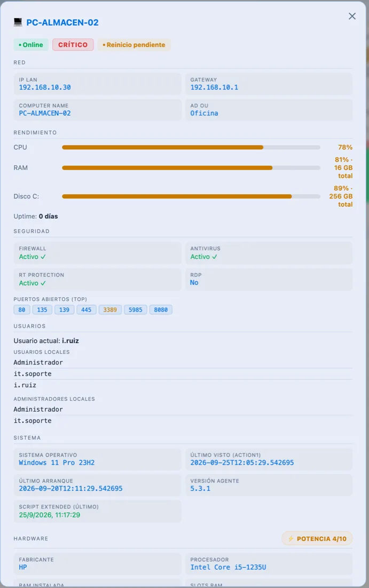Close the PC-ALMACEN-02 details panel
This screenshot has height=588, width=369.
pos(352,16)
